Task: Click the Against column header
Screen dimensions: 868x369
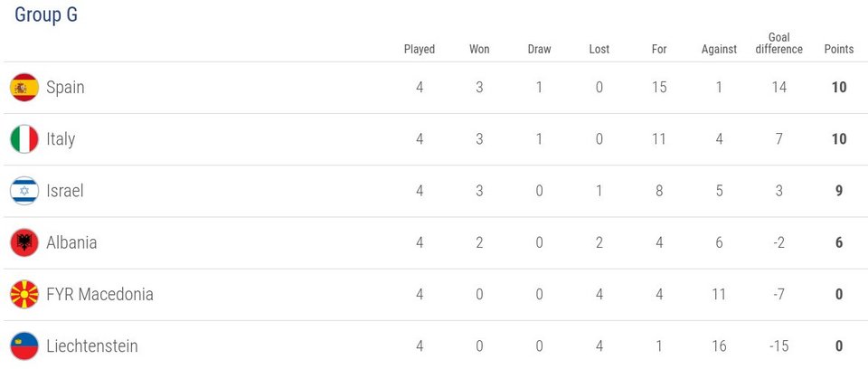Action: tap(719, 50)
